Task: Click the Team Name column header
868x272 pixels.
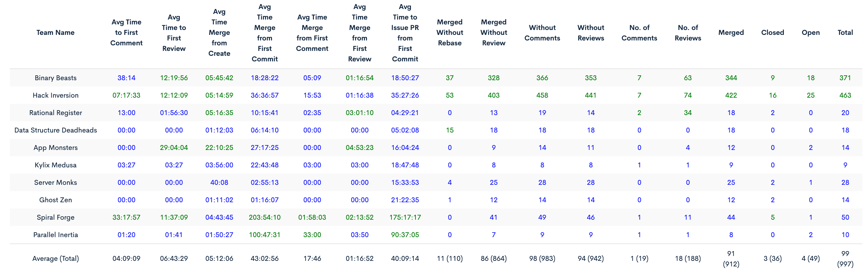Action: click(56, 32)
